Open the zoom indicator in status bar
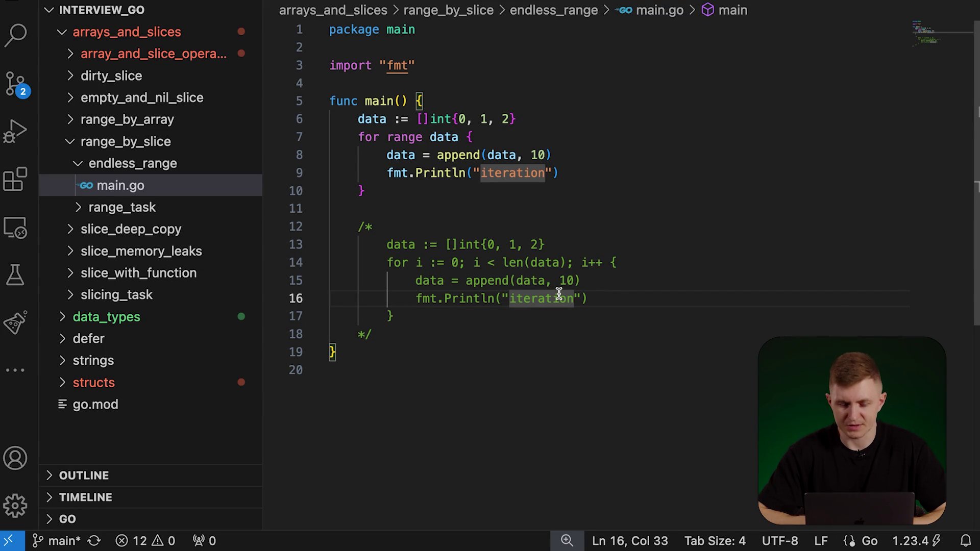The width and height of the screenshot is (980, 551). coord(567,541)
